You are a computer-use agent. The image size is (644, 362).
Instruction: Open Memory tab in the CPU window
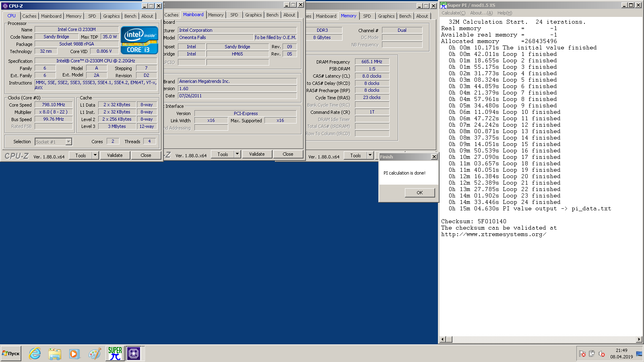point(74,16)
